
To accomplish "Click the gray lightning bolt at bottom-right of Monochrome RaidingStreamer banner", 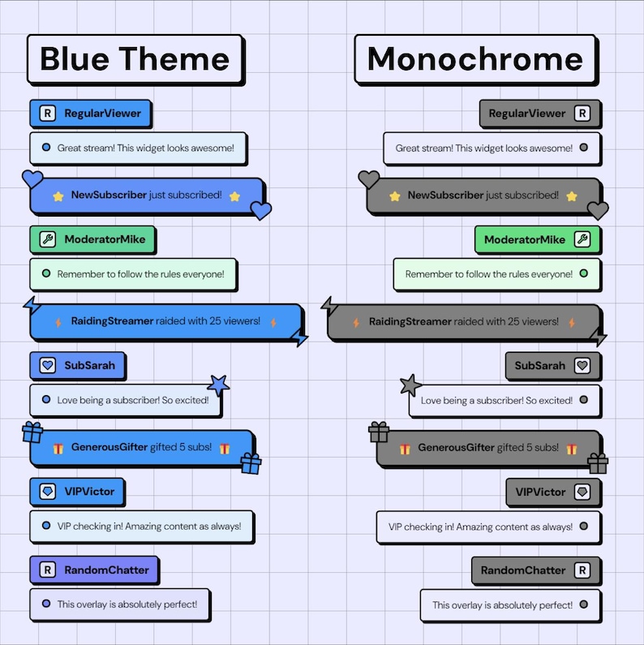I will coord(598,338).
